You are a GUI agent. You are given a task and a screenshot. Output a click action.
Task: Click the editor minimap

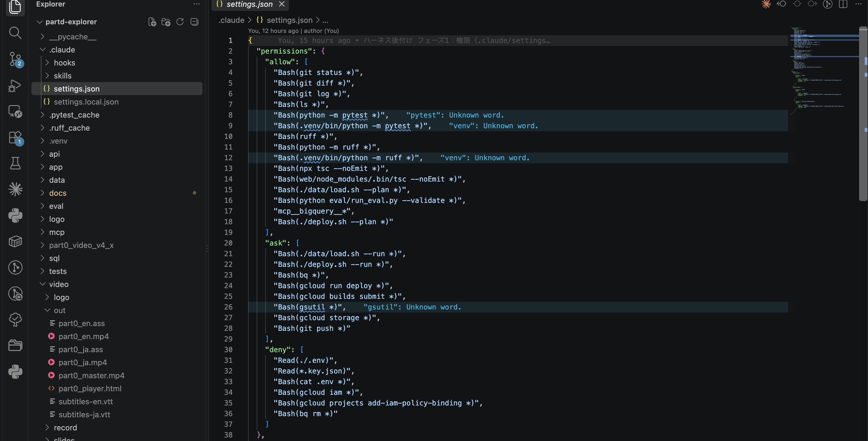(824, 71)
